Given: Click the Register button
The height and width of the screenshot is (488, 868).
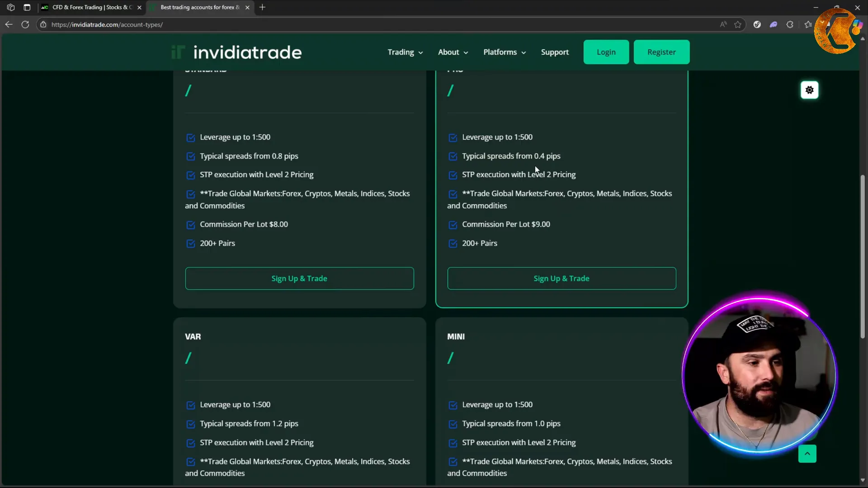Looking at the screenshot, I should [x=661, y=52].
